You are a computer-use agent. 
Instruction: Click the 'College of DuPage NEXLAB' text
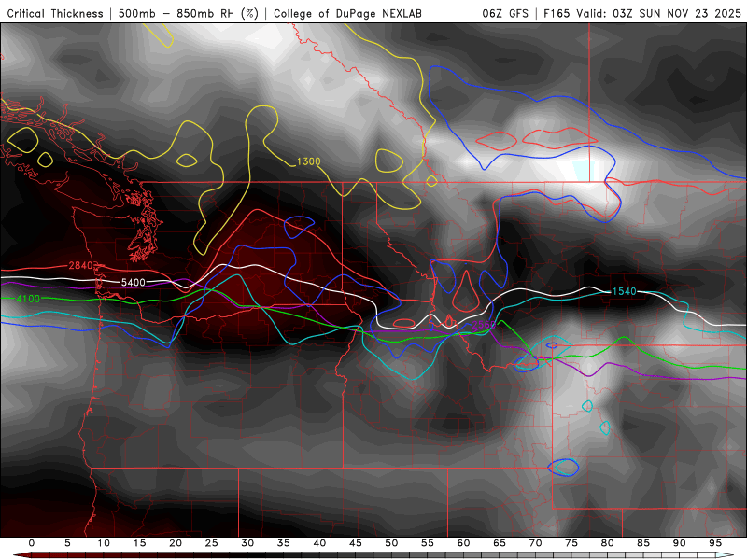pyautogui.click(x=347, y=14)
